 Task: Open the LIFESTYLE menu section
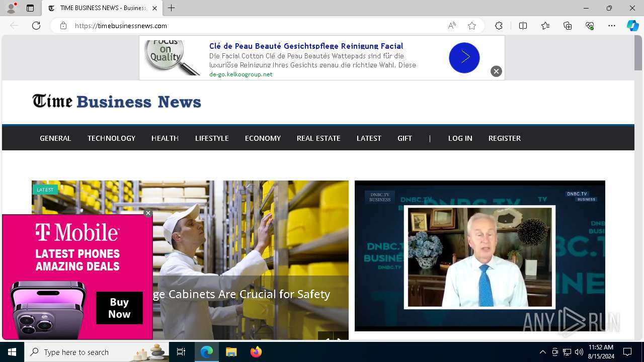click(212, 138)
